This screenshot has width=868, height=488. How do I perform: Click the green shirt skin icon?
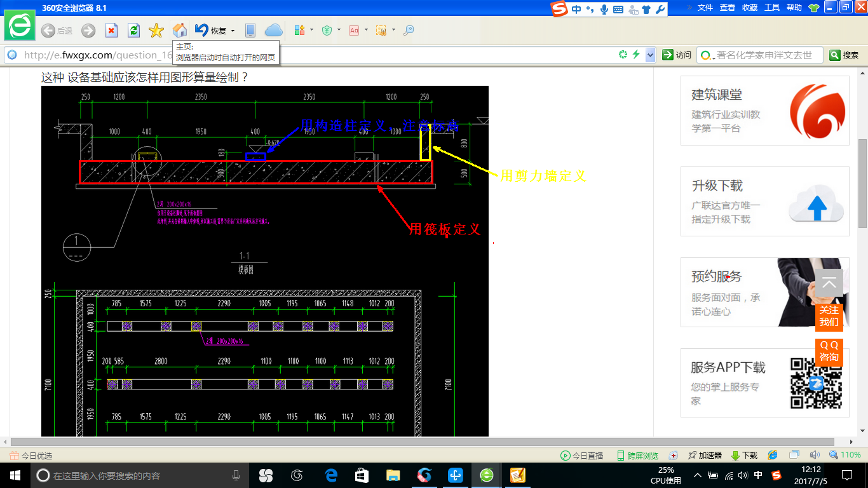[814, 8]
